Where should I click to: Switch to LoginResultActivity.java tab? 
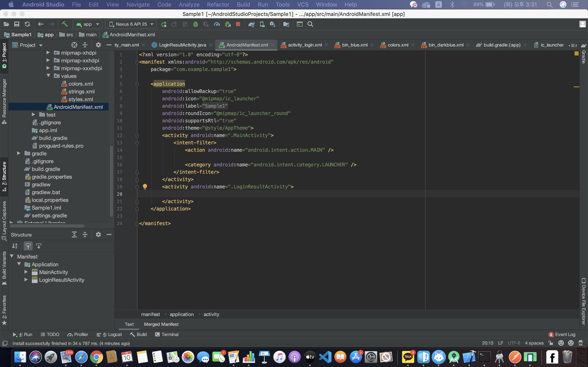point(182,45)
